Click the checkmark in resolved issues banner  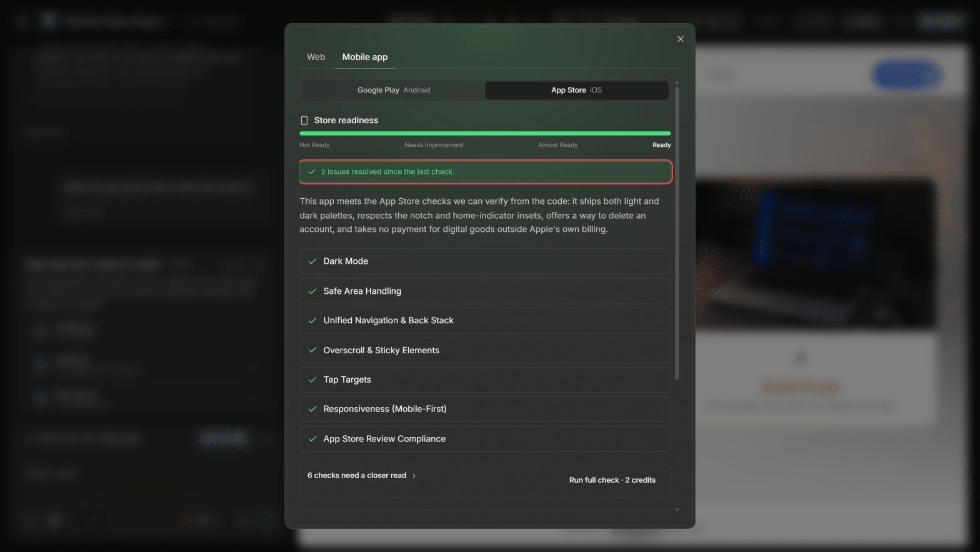point(312,172)
